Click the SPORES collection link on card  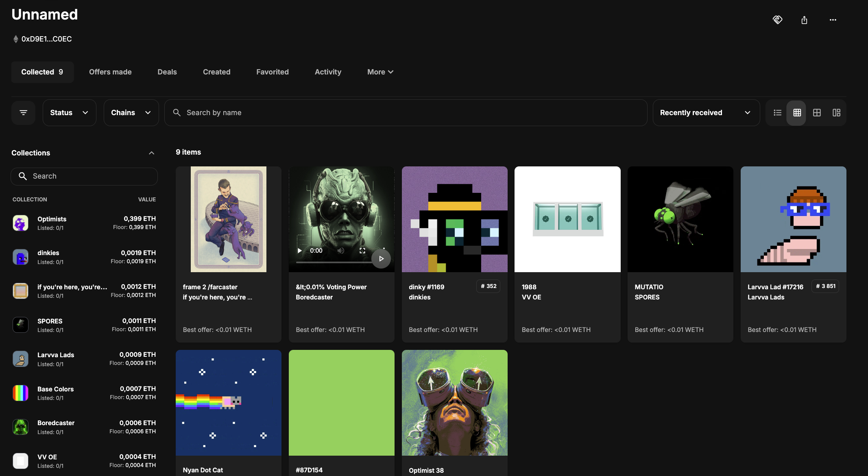tap(647, 297)
